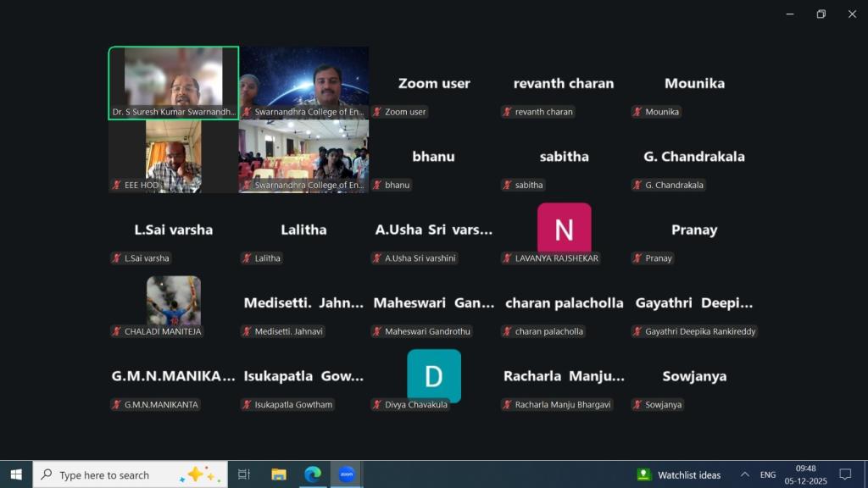Image resolution: width=868 pixels, height=488 pixels.
Task: Open the ENG language input selector
Action: pyautogui.click(x=768, y=474)
